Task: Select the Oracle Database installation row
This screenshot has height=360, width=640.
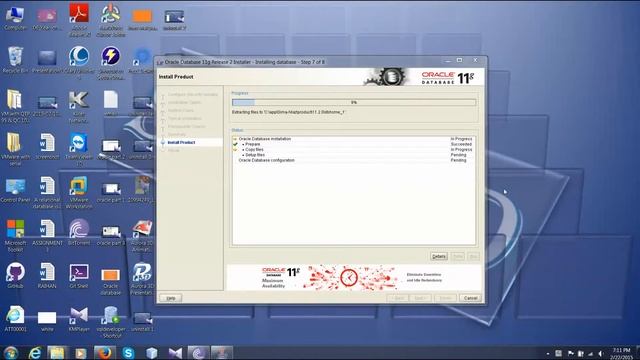Action: point(353,139)
